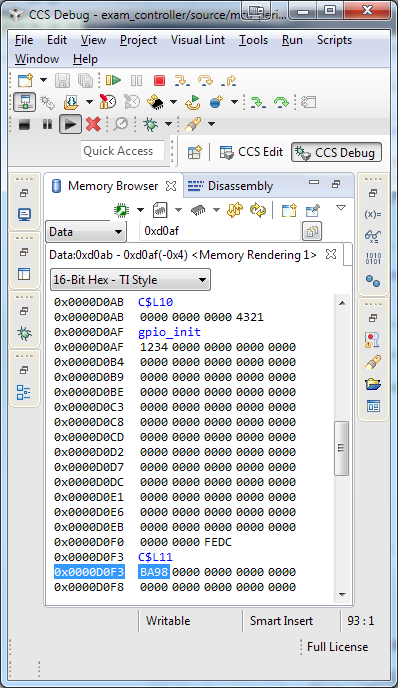Click the Go button beside address field
Image resolution: width=398 pixels, height=688 pixels.
coord(312,231)
